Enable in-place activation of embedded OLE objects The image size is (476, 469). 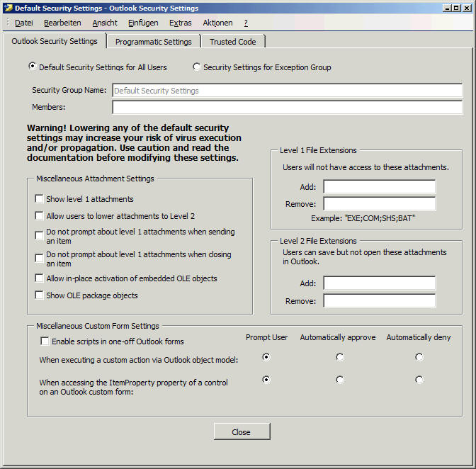tap(39, 278)
